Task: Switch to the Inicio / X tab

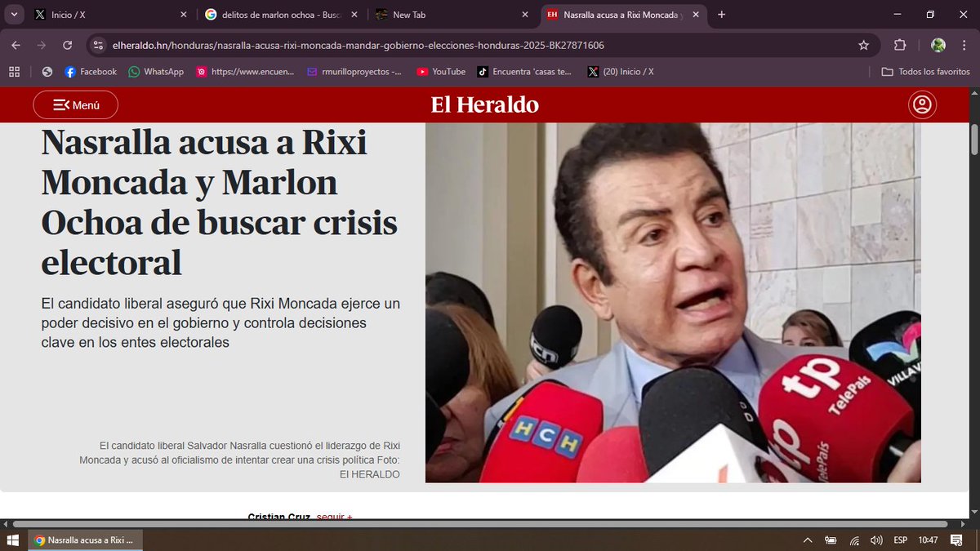Action: click(x=106, y=15)
